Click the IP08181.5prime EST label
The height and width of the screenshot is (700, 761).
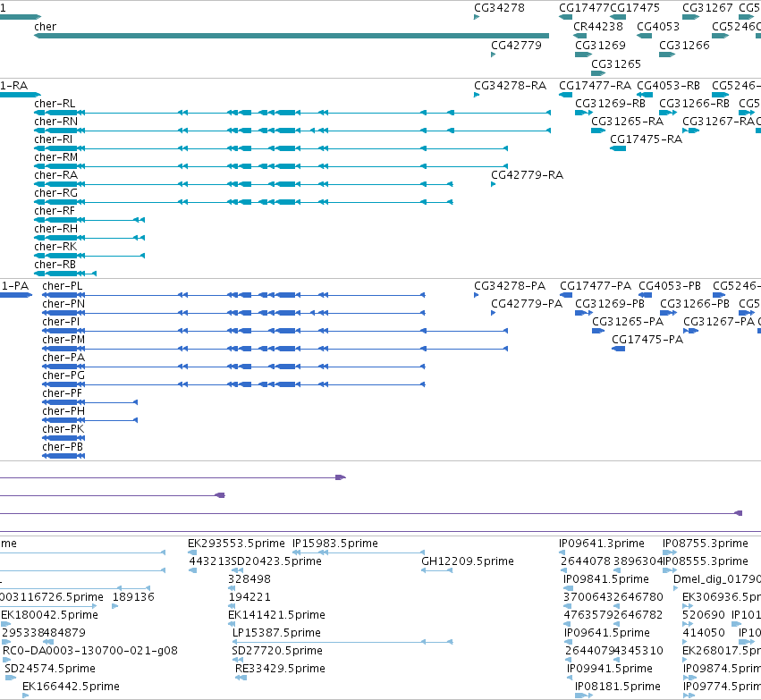[x=618, y=687]
